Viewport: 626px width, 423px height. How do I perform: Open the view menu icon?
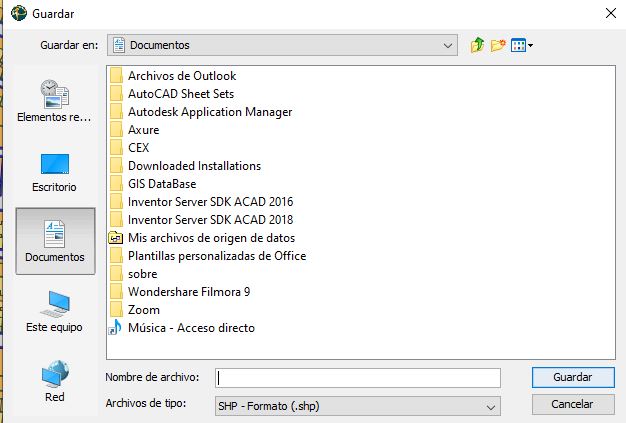(x=521, y=45)
